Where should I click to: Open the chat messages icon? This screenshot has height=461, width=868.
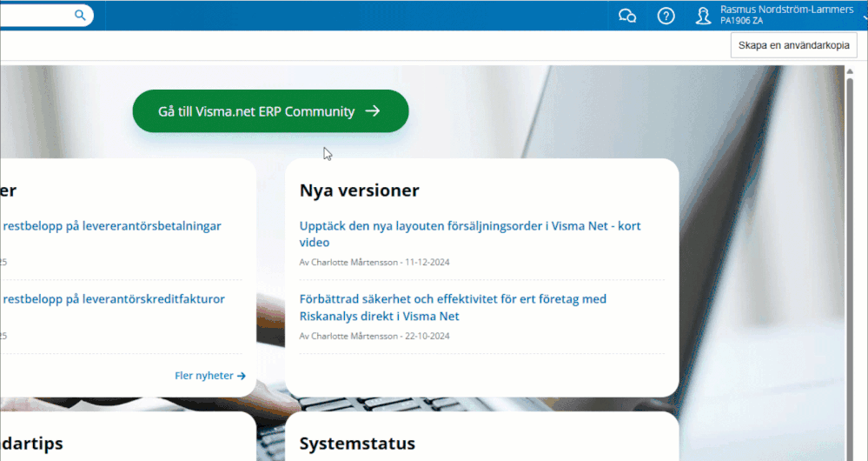(627, 16)
